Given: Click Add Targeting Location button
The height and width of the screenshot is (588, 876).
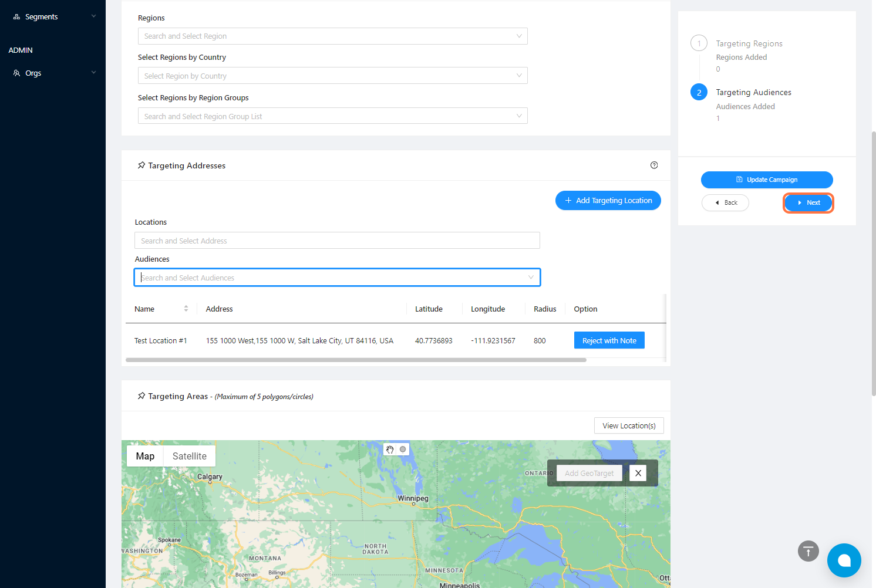Looking at the screenshot, I should pos(608,201).
